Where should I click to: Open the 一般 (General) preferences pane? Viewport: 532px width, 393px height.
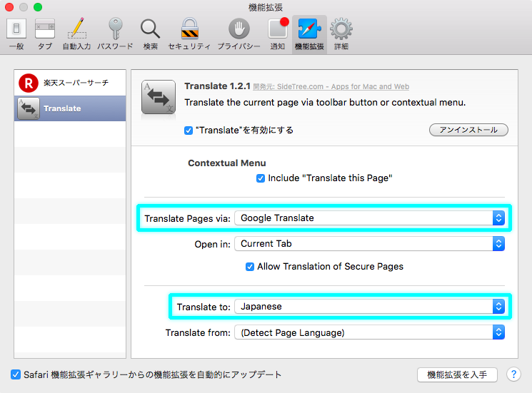coord(16,34)
